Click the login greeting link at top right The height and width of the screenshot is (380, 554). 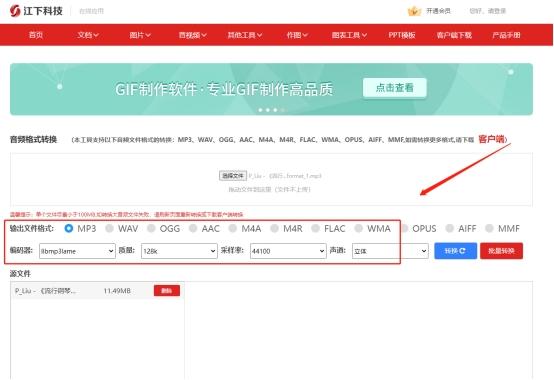coord(488,11)
